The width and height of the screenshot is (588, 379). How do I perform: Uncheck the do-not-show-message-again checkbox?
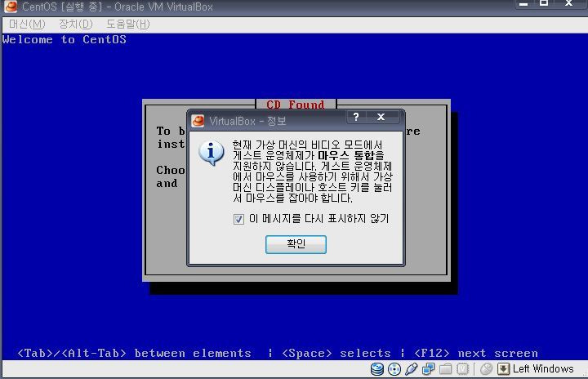tap(238, 219)
